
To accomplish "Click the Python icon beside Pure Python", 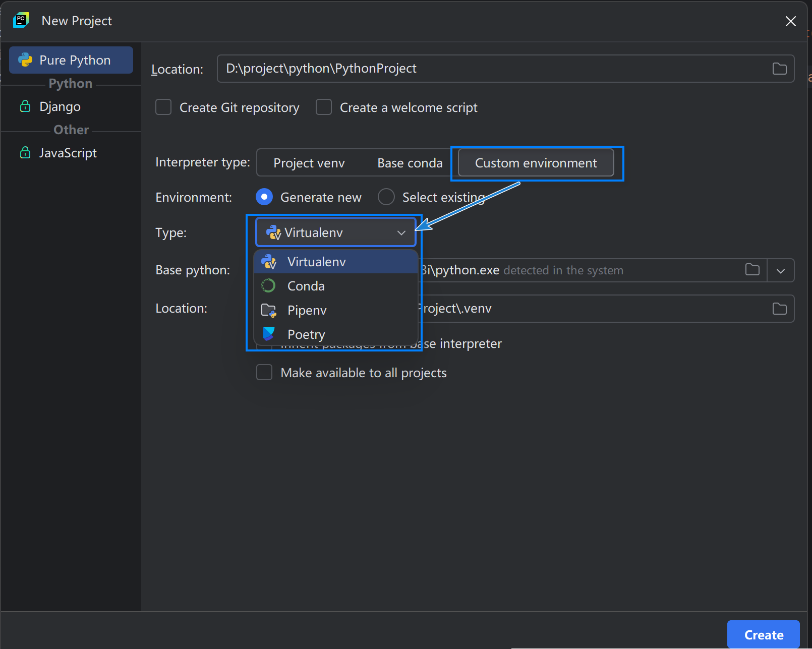I will coord(25,60).
